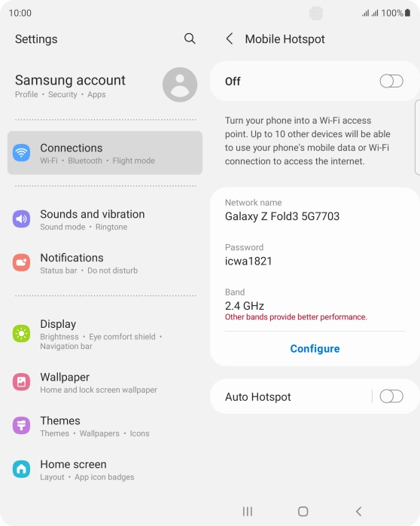Go back from Mobile Hotspot page
The width and height of the screenshot is (420, 526).
pyautogui.click(x=230, y=39)
